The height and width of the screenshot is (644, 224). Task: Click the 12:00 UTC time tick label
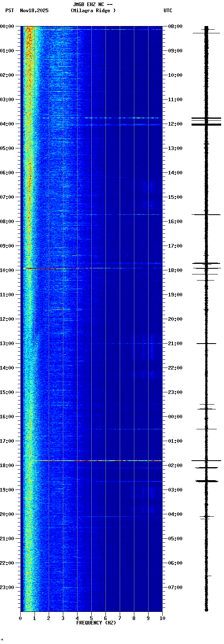coord(175,124)
